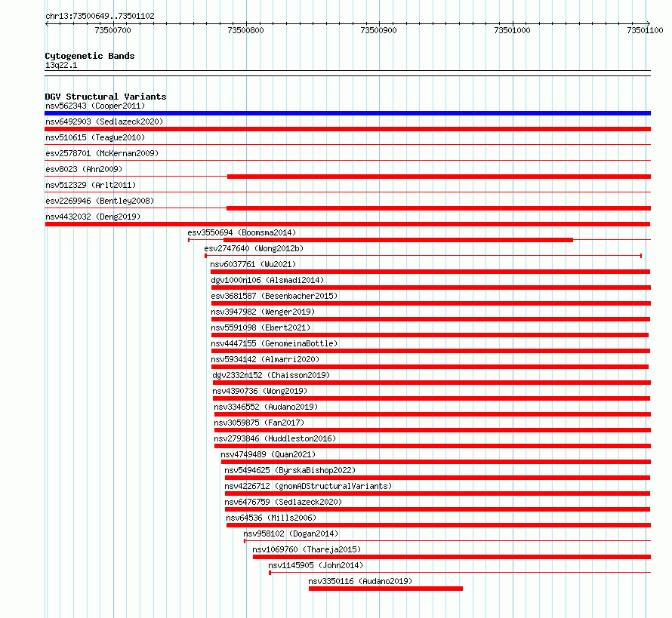Image resolution: width=672 pixels, height=618 pixels.
Task: Click ruler position 73501100
Action: pyautogui.click(x=645, y=30)
